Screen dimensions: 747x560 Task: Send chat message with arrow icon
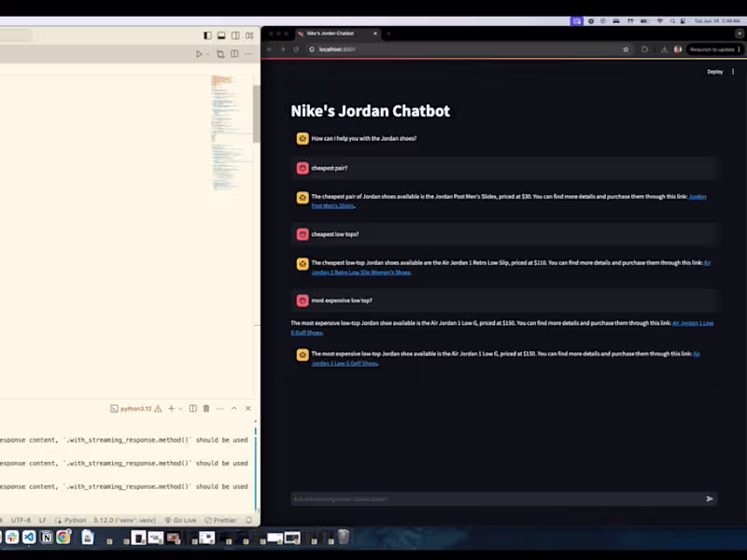pyautogui.click(x=710, y=498)
